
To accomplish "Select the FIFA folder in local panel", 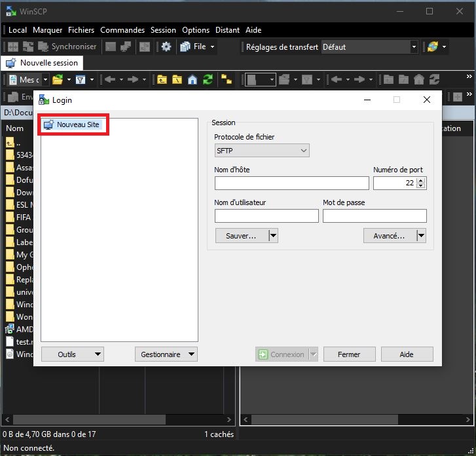I will pos(18,218).
